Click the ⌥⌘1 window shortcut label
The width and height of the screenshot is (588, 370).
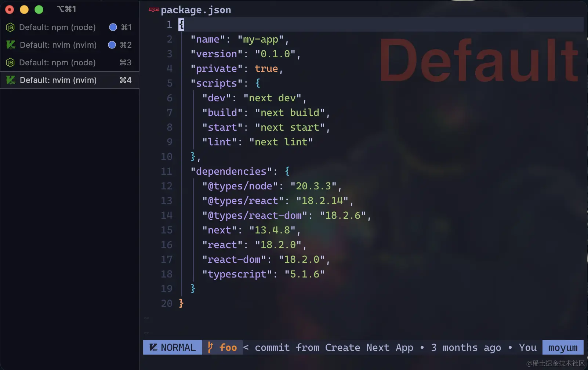click(x=66, y=9)
